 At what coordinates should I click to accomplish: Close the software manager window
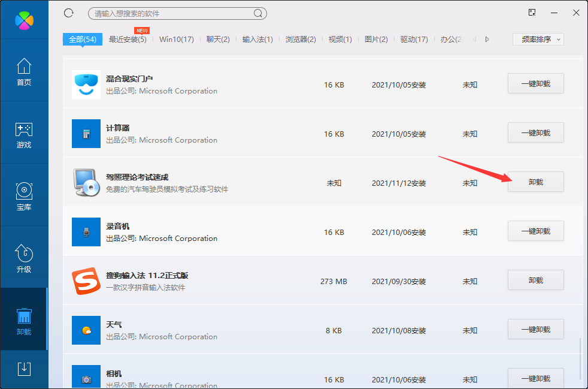point(577,13)
